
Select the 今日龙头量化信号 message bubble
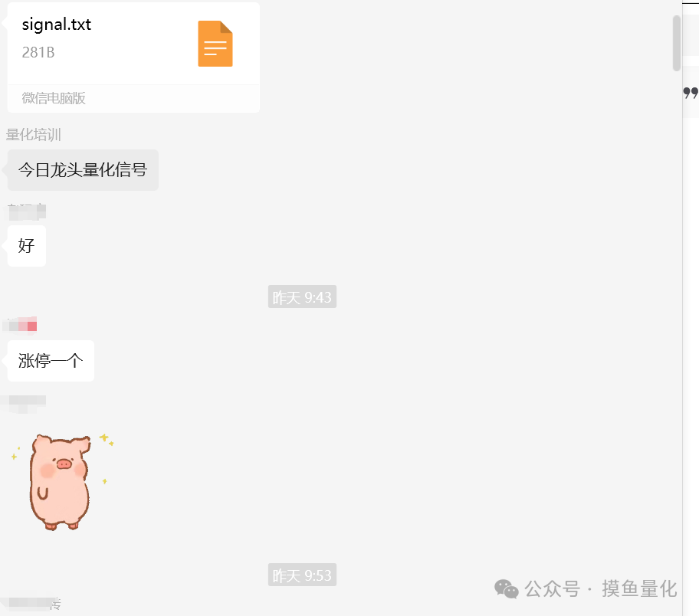tap(83, 170)
